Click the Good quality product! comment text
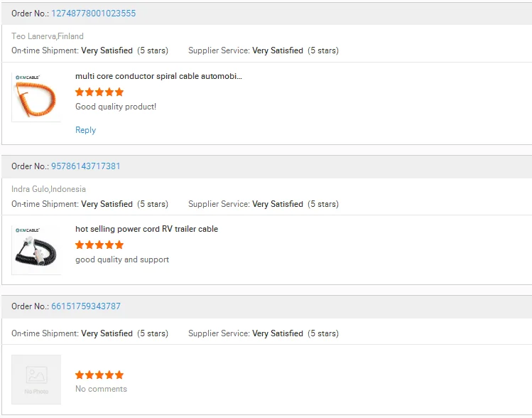Image resolution: width=532 pixels, height=418 pixels. pyautogui.click(x=116, y=107)
